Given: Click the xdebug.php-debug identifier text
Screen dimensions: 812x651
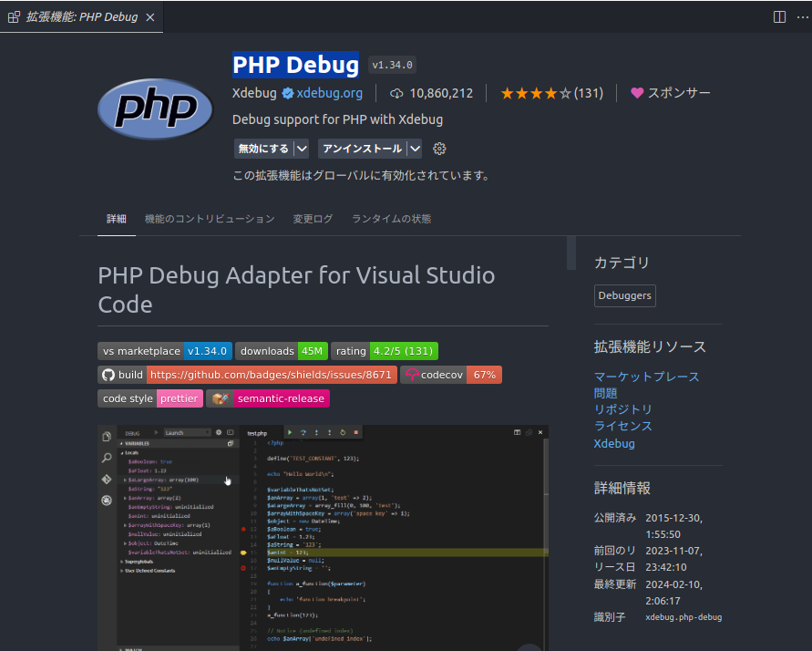Looking at the screenshot, I should (x=684, y=617).
